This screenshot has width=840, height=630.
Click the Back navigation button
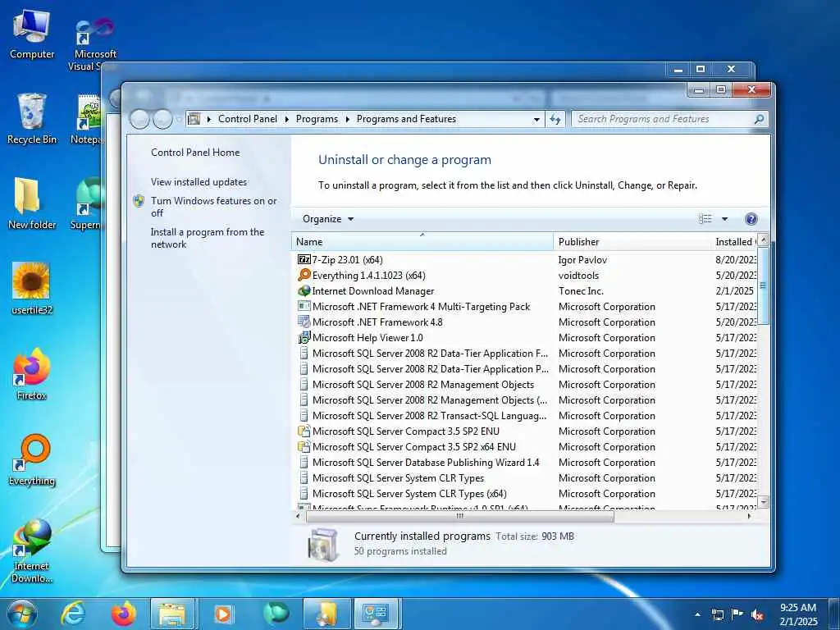coord(139,119)
